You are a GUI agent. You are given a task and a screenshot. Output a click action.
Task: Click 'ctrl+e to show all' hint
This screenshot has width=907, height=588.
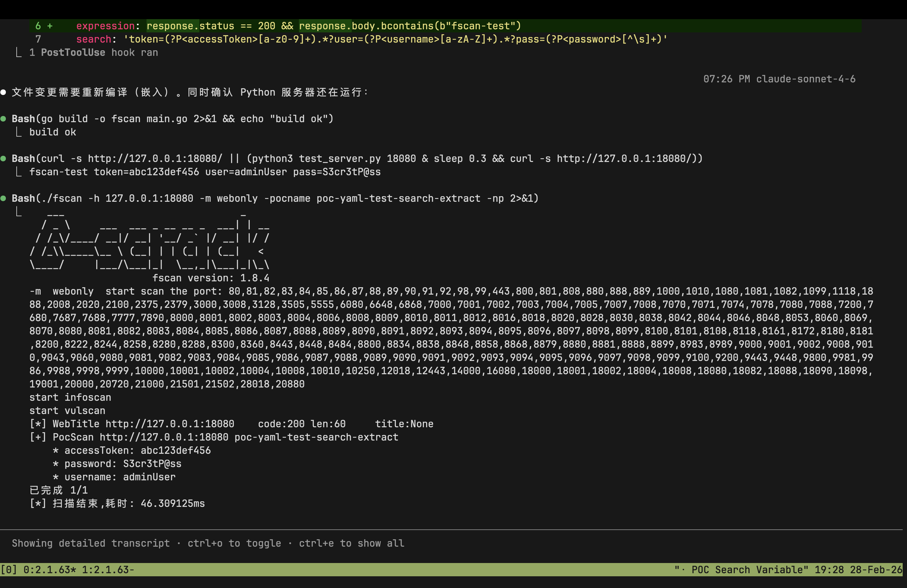coord(351,543)
